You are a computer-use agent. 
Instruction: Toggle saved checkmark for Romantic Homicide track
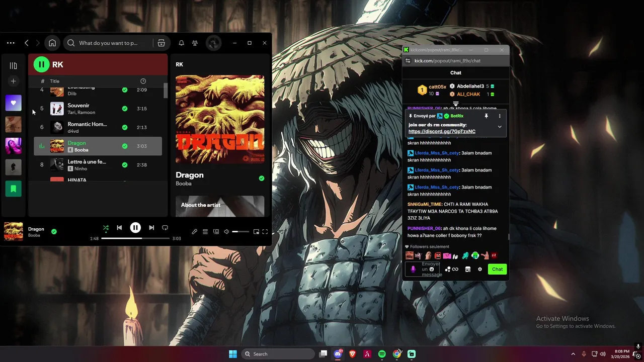click(125, 127)
